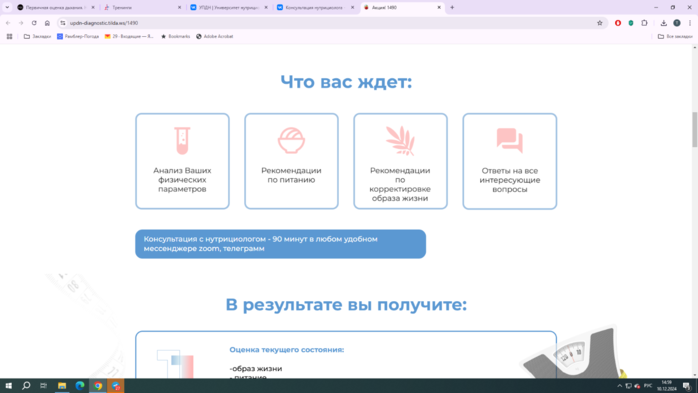Image resolution: width=698 pixels, height=393 pixels.
Task: Open the Рамблер-Погода bookmark
Action: tap(78, 36)
